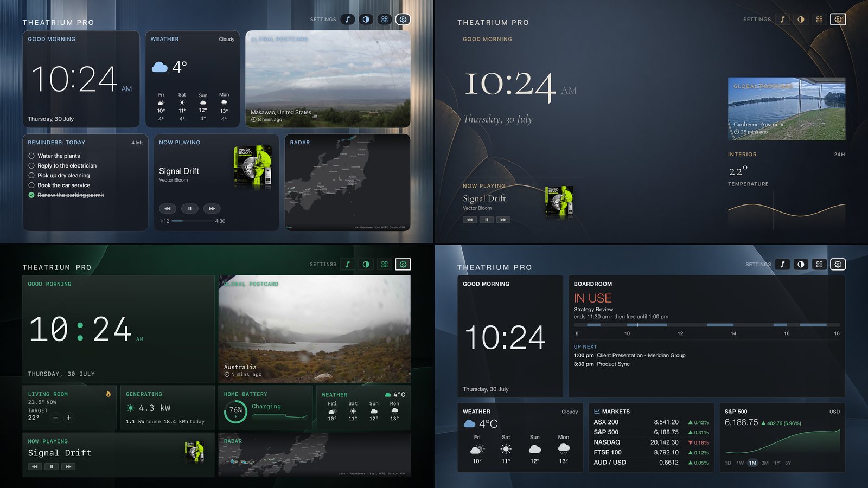868x488 pixels.
Task: Toggle contrast icon in green monospace dashboard
Action: coord(366,265)
